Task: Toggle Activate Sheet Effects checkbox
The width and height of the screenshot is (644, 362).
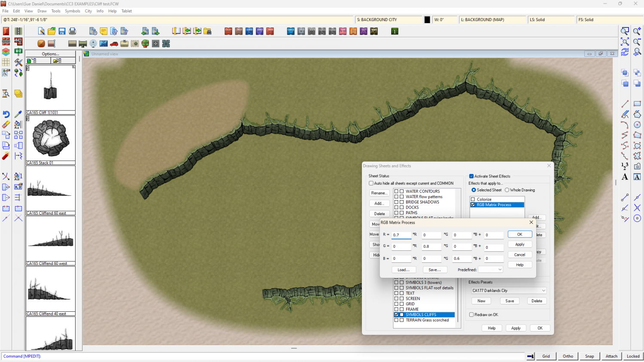Action: click(471, 176)
